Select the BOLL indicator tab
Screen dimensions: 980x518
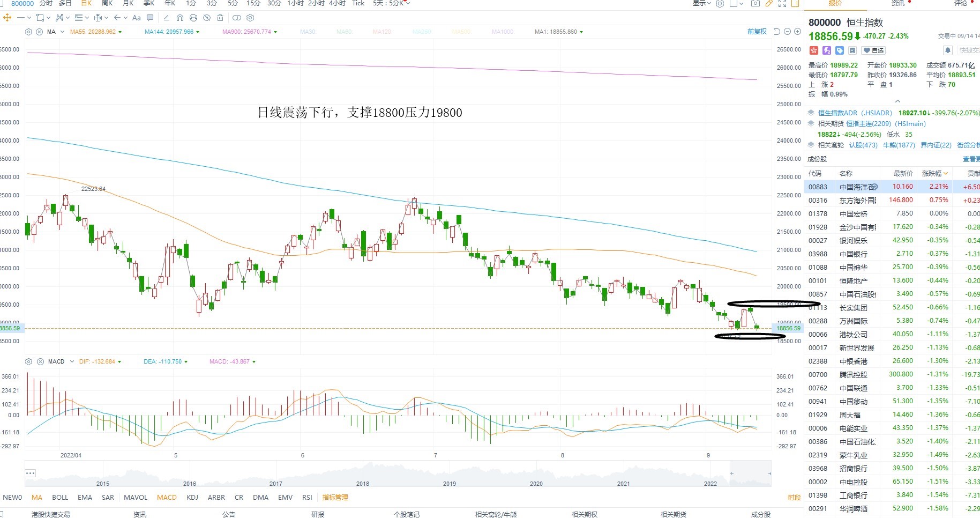[x=60, y=497]
